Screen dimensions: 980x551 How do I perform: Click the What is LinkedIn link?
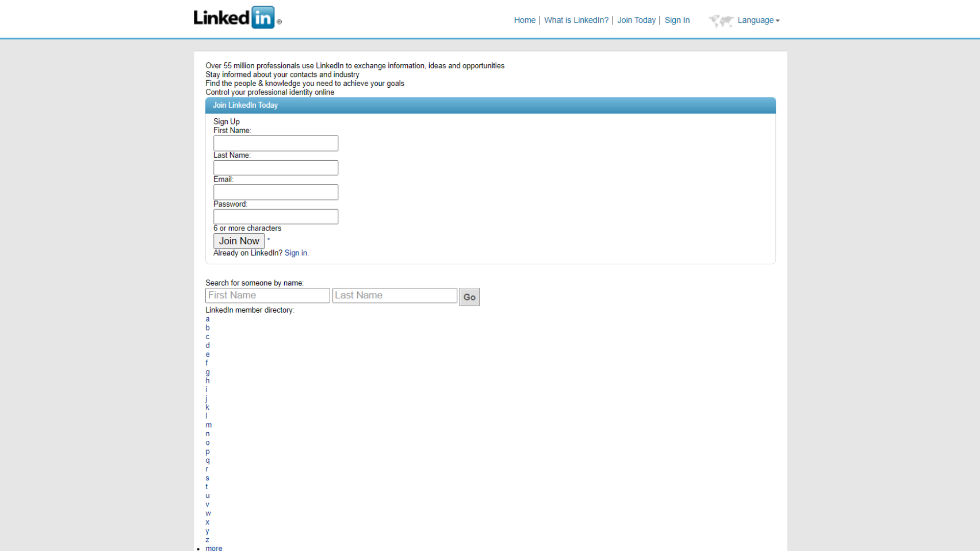pyautogui.click(x=576, y=20)
